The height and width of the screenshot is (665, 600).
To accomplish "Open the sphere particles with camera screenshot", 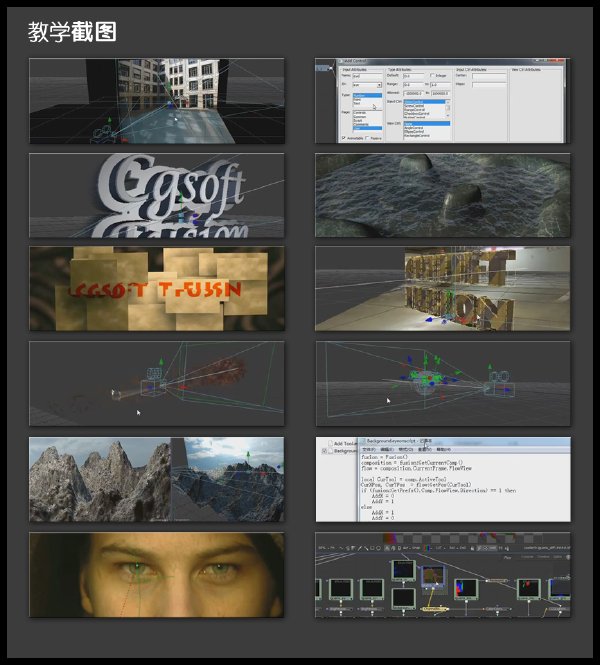I will tap(443, 384).
